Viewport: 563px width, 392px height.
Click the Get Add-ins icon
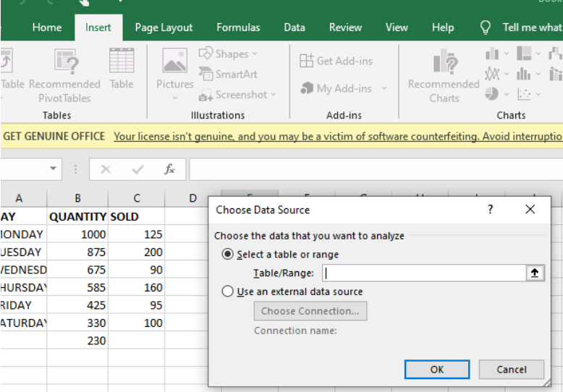pos(307,61)
